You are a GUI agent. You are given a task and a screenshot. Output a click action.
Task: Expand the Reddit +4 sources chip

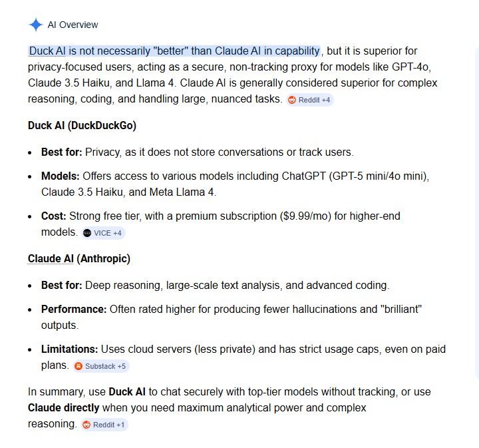click(x=309, y=100)
